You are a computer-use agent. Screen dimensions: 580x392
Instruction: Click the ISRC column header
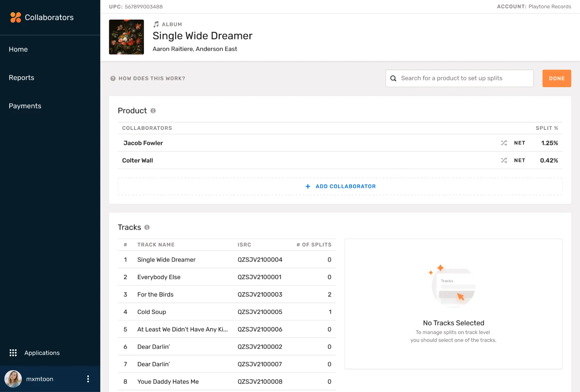coord(244,245)
